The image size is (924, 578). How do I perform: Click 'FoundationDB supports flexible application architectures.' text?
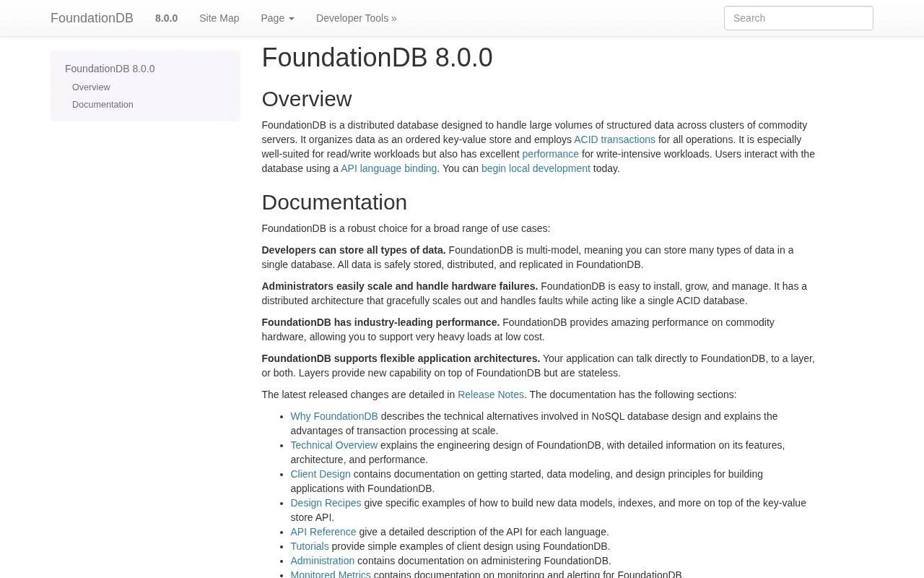pos(401,358)
